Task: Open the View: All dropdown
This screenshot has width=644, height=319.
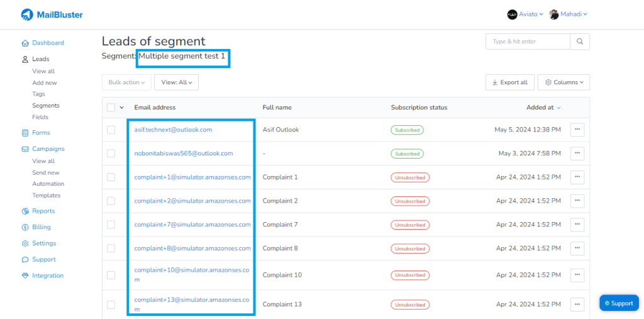Action: tap(176, 82)
